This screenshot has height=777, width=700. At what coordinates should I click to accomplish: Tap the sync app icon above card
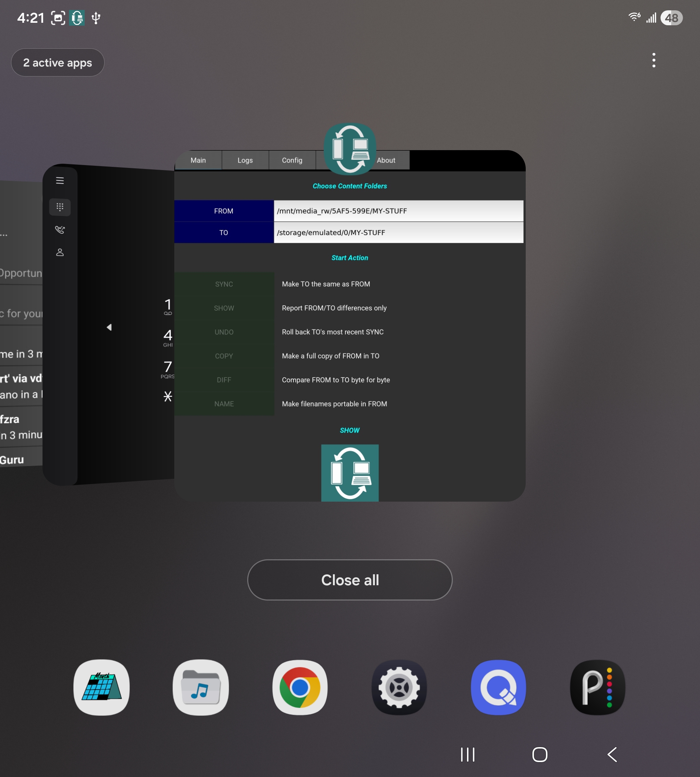pos(350,149)
